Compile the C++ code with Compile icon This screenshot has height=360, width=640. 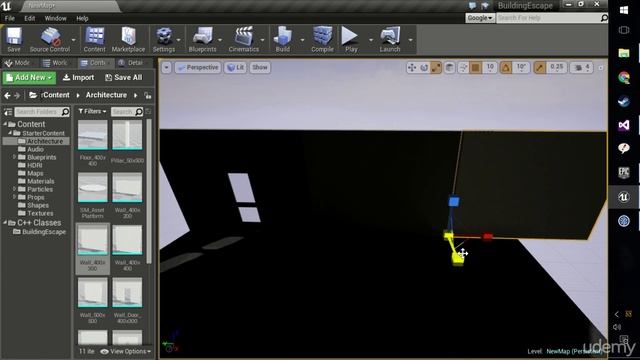pos(322,40)
